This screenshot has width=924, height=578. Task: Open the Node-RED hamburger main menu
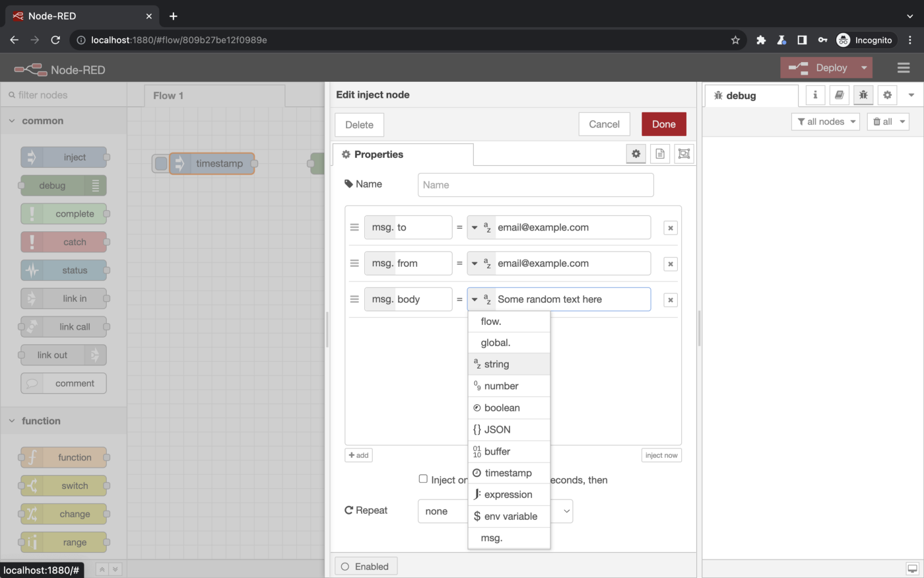904,68
